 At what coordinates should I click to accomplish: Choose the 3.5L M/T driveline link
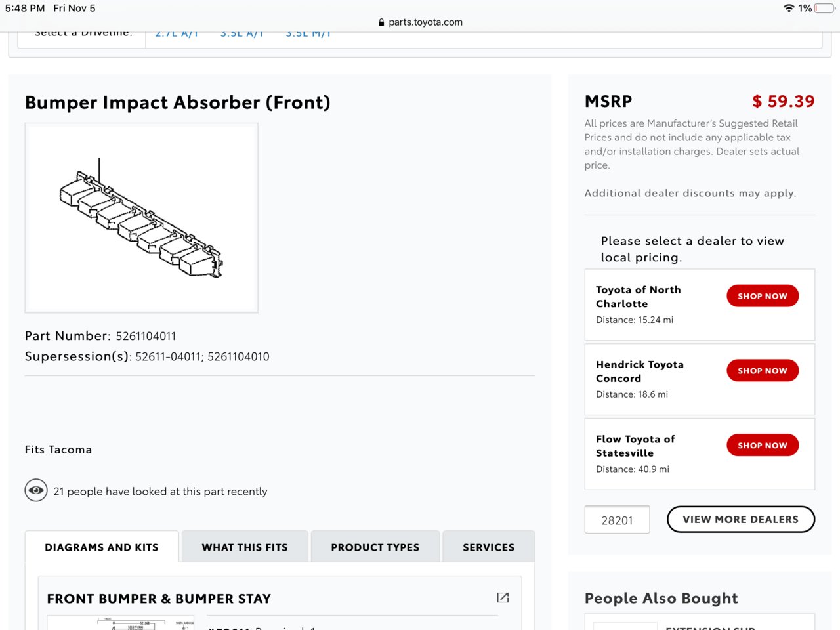(x=308, y=33)
